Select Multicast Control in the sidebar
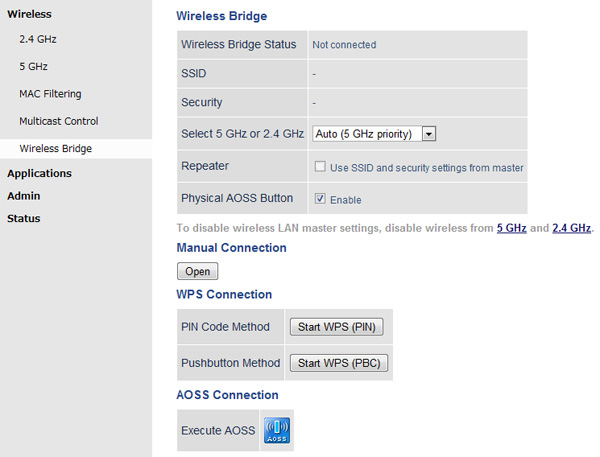The image size is (600, 457). (x=58, y=121)
